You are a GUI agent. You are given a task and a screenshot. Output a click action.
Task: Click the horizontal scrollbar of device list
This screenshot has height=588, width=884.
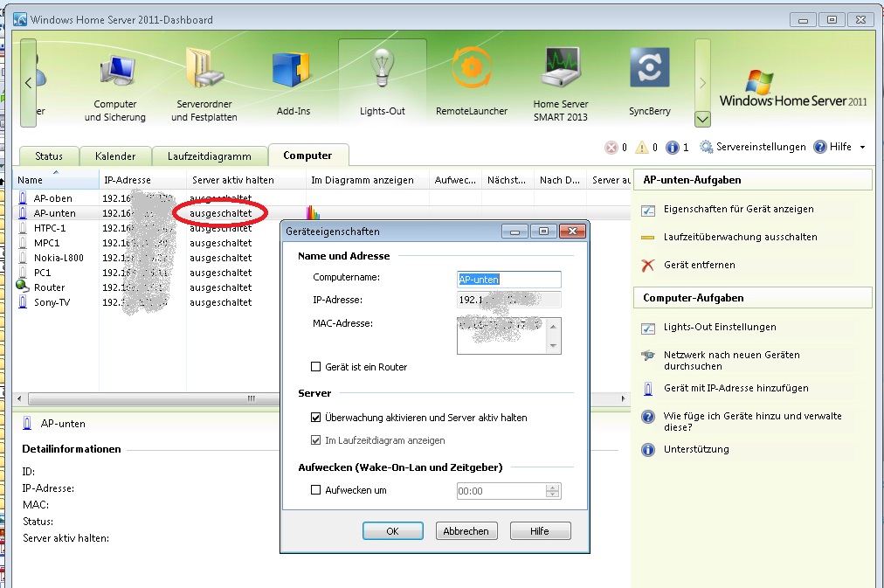[154, 398]
